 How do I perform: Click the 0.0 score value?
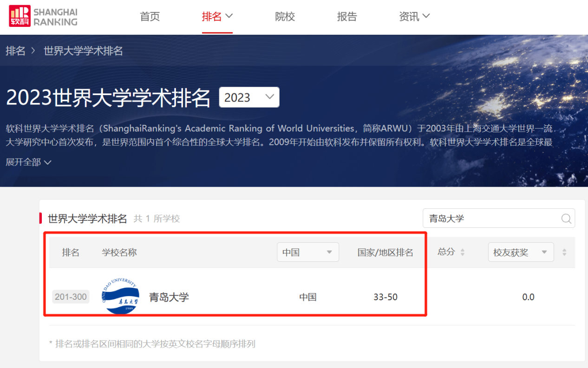(x=528, y=297)
